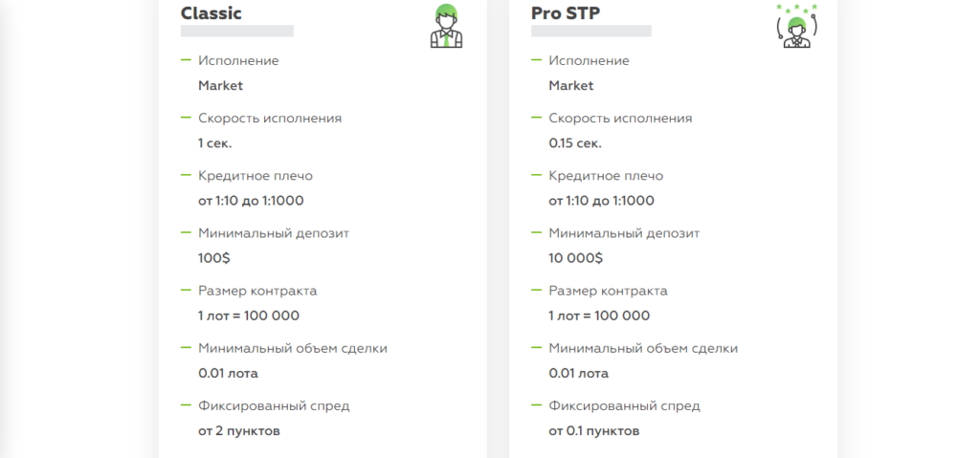Click Classic Минимальный объем сделки label
Image resolution: width=980 pixels, height=458 pixels.
click(x=293, y=348)
